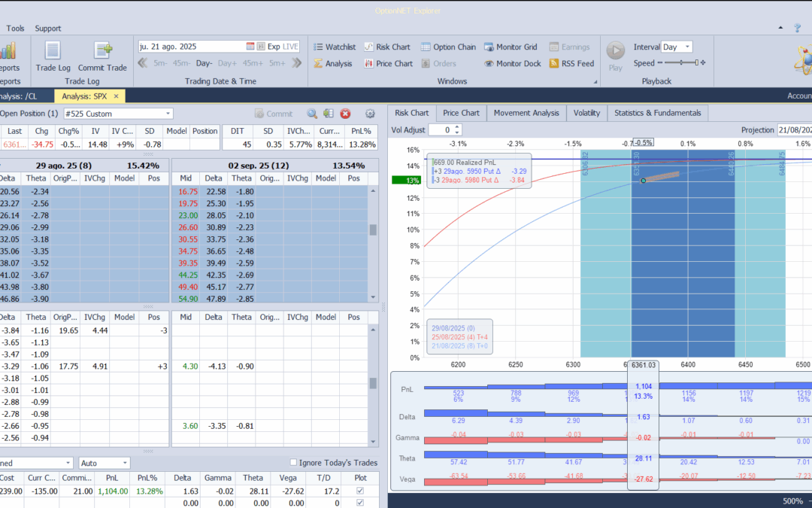Toggle LIVE mode
Viewport: 812px width, 508px height.
click(290, 46)
